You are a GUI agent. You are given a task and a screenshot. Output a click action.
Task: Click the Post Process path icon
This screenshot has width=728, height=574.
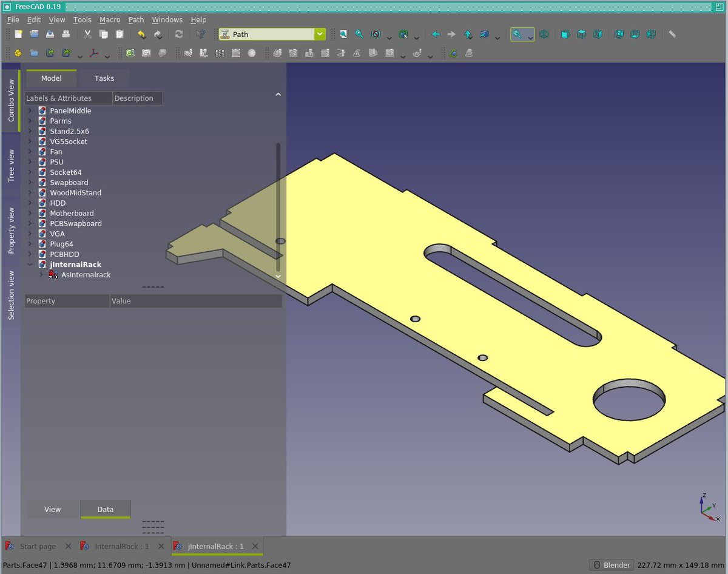click(146, 53)
